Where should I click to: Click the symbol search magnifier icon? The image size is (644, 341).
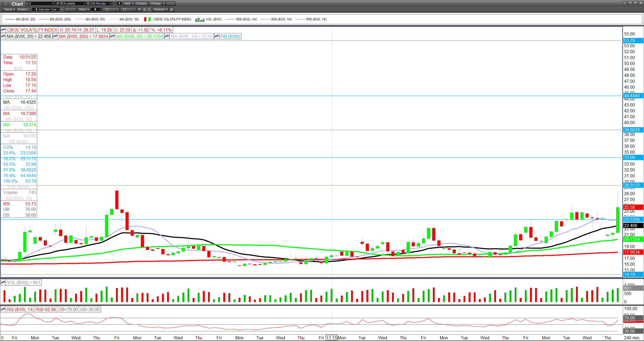(x=58, y=3)
